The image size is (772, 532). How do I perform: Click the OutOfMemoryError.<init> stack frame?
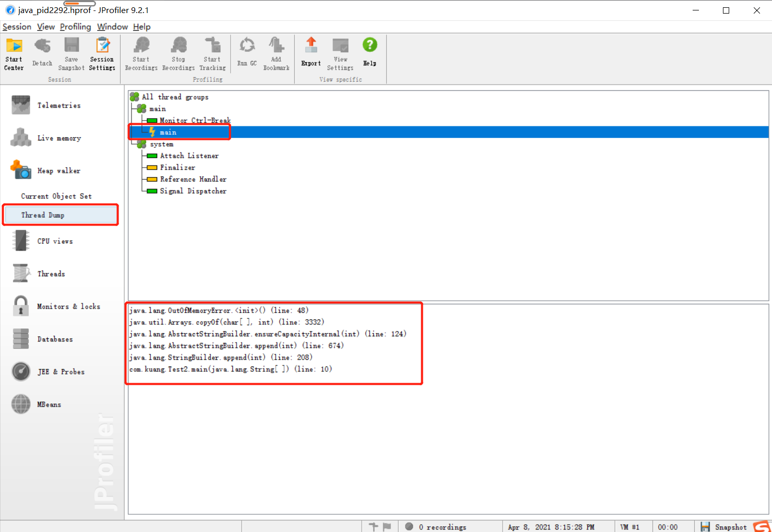[219, 311]
